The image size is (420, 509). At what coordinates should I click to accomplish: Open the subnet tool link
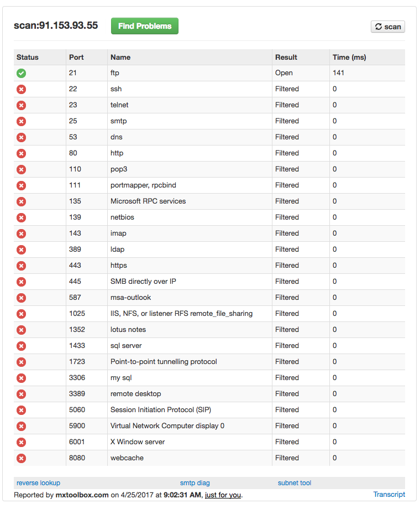click(x=294, y=483)
